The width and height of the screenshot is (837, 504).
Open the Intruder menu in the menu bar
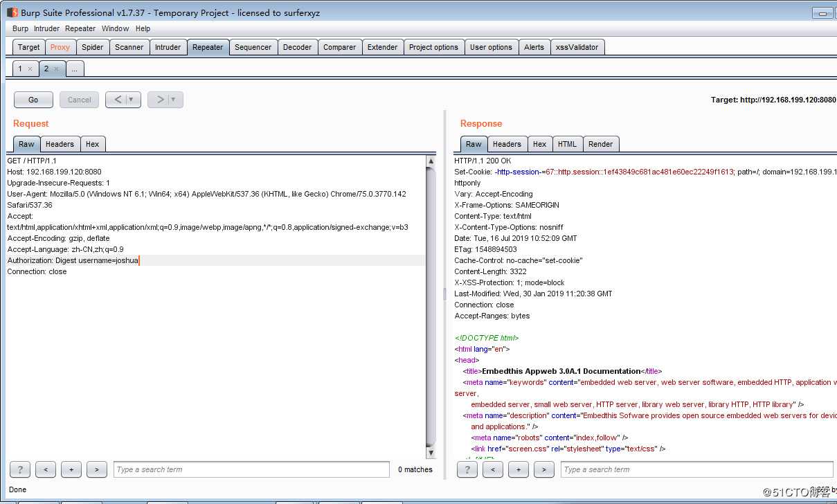pyautogui.click(x=47, y=28)
